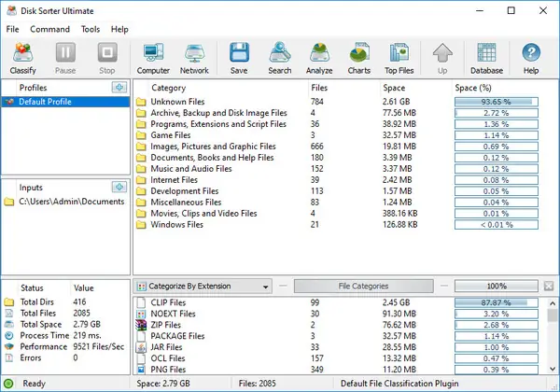Select the Archive, Backup and Disk Image Files row
560x392 pixels.
click(x=338, y=113)
